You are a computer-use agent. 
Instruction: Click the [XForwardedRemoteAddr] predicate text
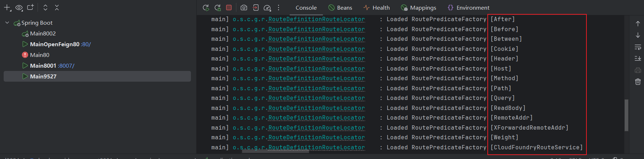point(529,127)
